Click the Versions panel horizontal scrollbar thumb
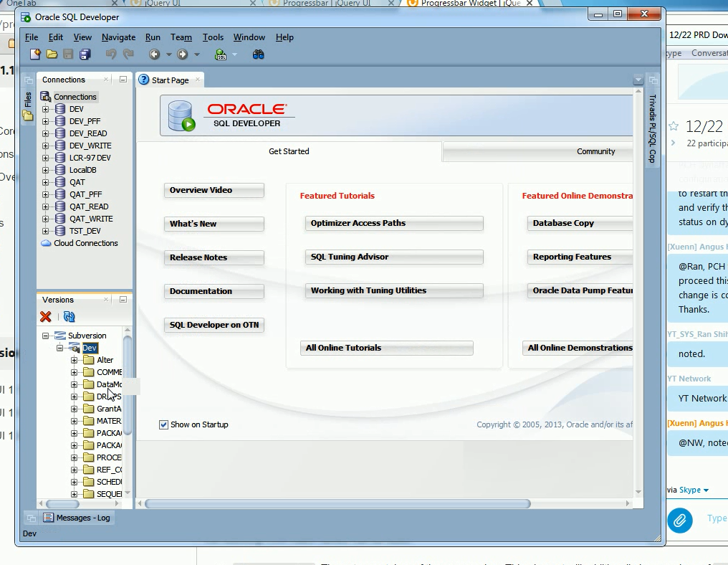 point(62,503)
